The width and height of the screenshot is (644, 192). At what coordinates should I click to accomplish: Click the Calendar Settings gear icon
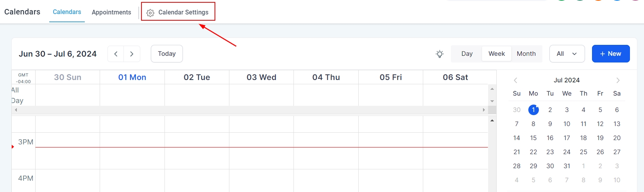pyautogui.click(x=150, y=13)
